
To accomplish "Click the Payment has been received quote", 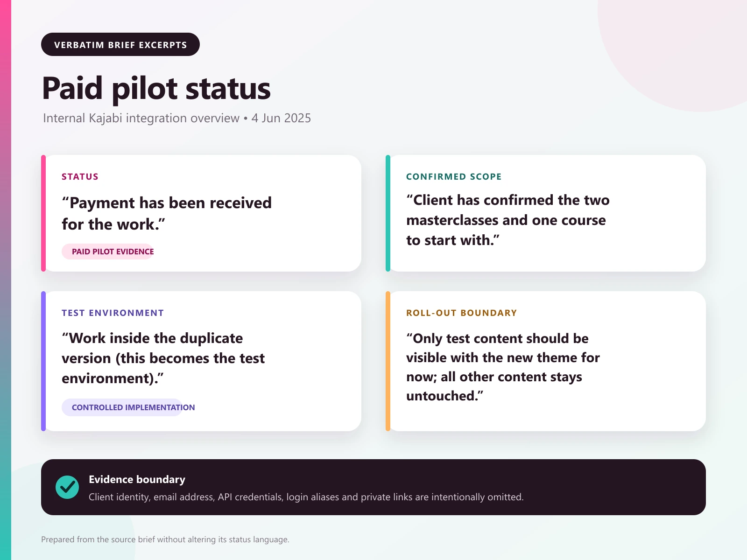I will pyautogui.click(x=167, y=214).
